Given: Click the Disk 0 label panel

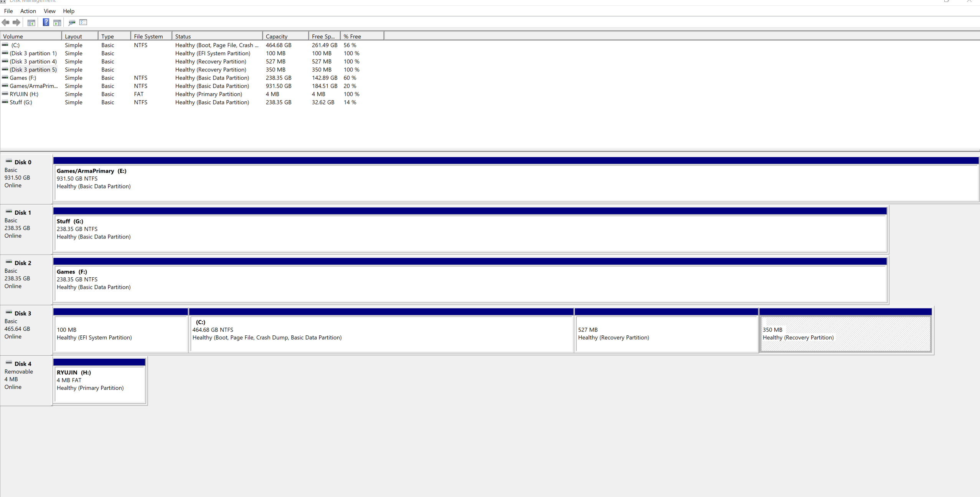Looking at the screenshot, I should [26, 179].
